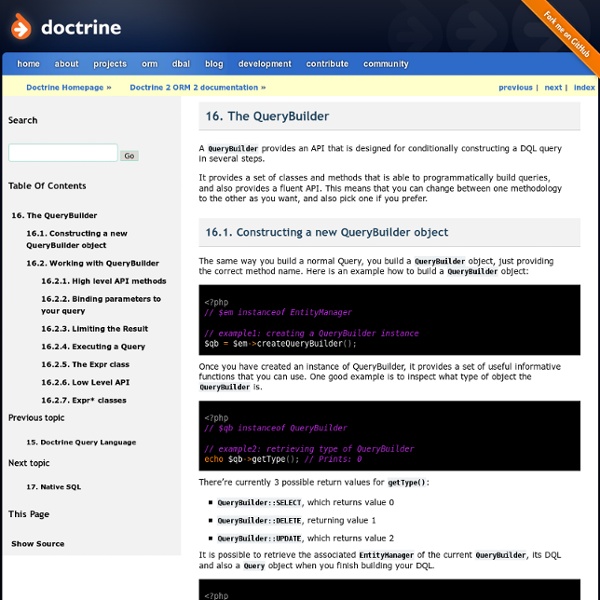Jump to 16.1 Constructing a new QueryBuilder object

pos(77,239)
